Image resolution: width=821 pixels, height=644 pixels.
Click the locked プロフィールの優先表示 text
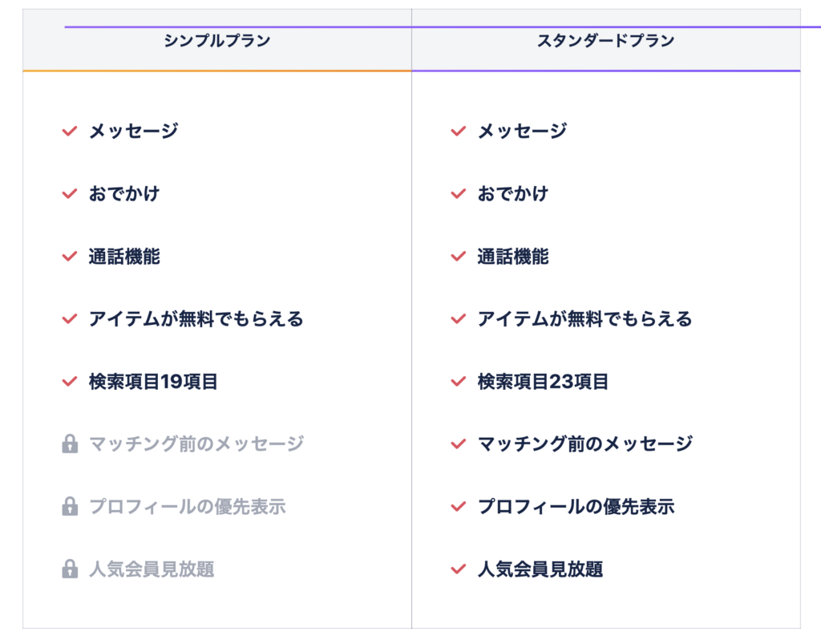pyautogui.click(x=187, y=507)
